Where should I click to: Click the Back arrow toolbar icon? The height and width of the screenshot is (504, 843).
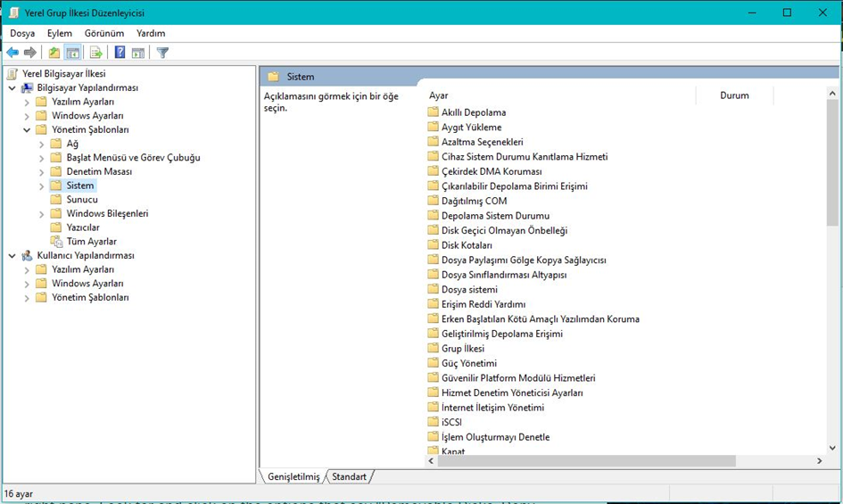(x=12, y=52)
